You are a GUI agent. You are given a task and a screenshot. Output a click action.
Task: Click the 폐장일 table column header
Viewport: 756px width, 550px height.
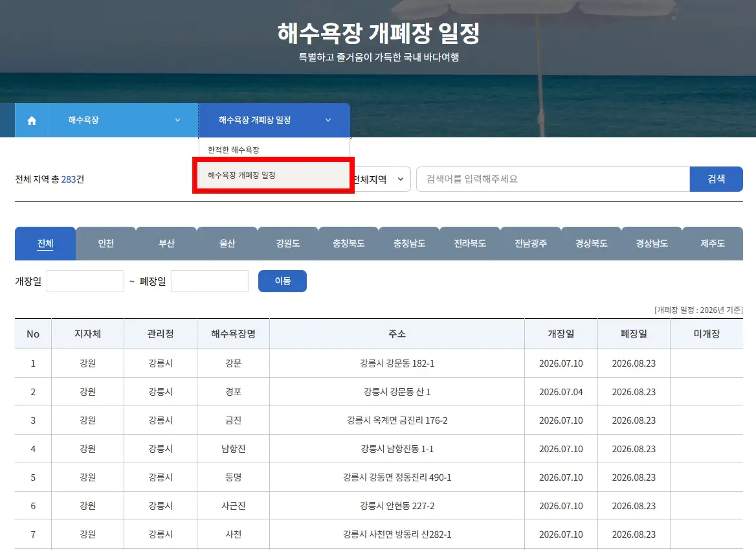[x=634, y=334]
